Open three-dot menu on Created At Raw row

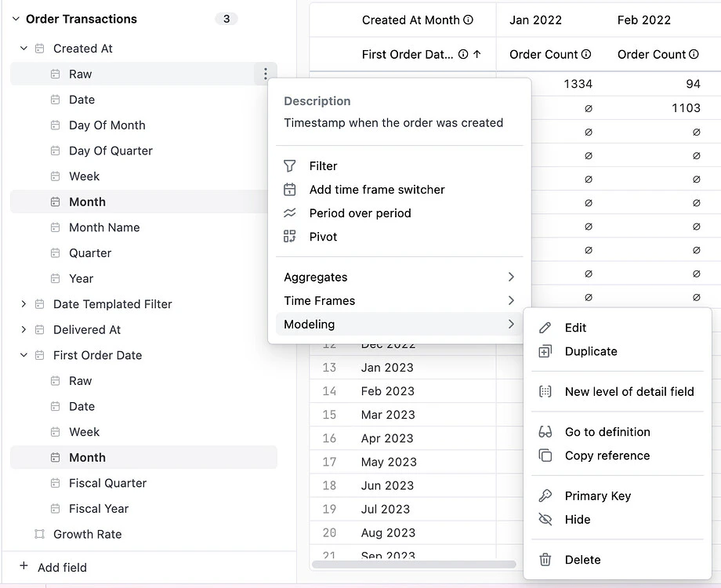tap(266, 74)
